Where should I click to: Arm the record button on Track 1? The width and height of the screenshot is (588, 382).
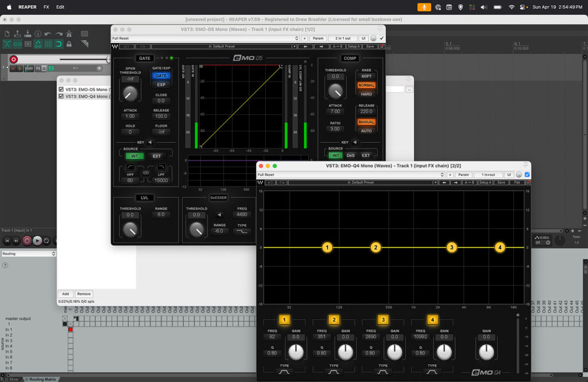[x=14, y=60]
